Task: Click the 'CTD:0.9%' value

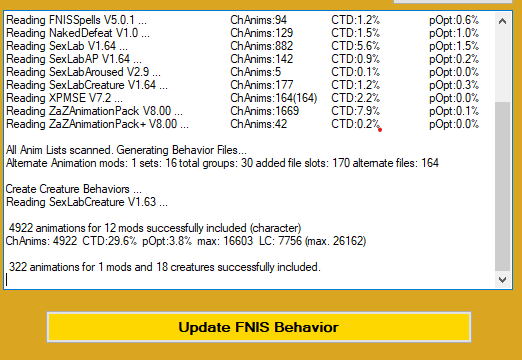Action: tap(355, 59)
